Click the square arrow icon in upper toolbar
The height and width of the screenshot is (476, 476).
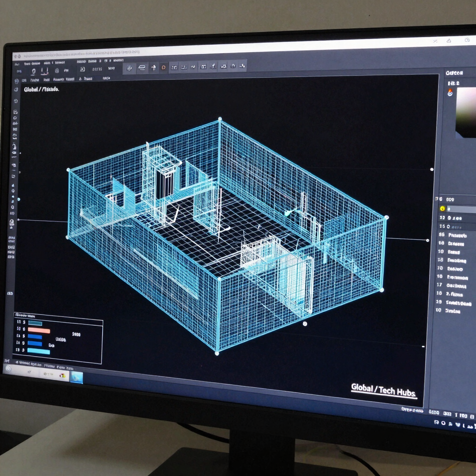[82, 70]
